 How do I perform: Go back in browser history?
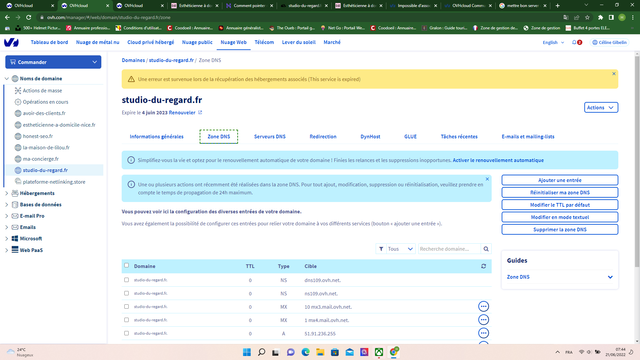[x=7, y=18]
